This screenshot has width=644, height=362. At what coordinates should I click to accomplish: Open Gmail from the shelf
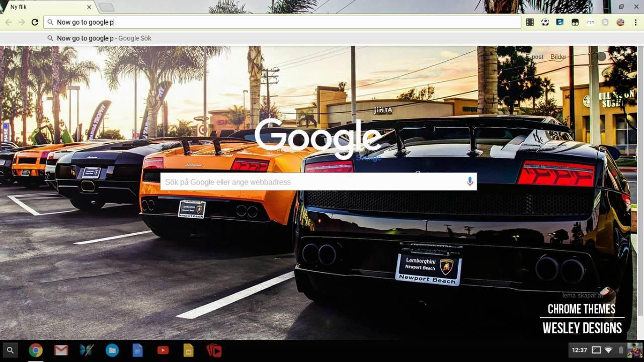pyautogui.click(x=61, y=350)
